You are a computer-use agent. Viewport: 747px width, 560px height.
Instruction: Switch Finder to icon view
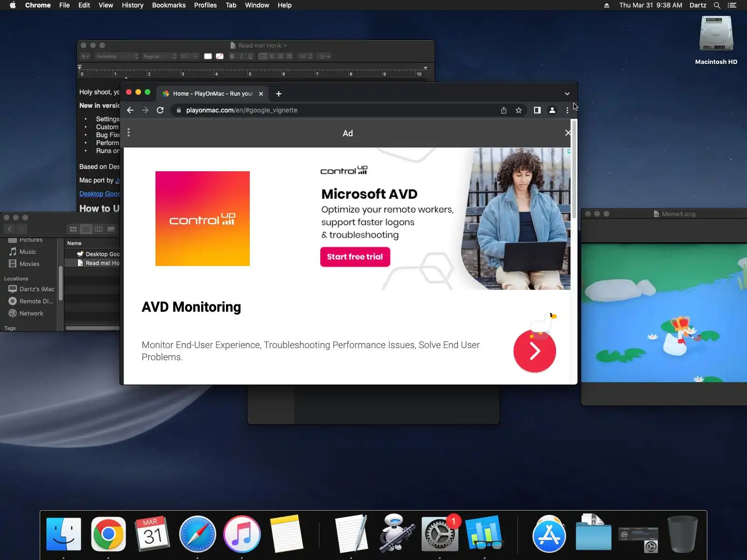tap(73, 229)
